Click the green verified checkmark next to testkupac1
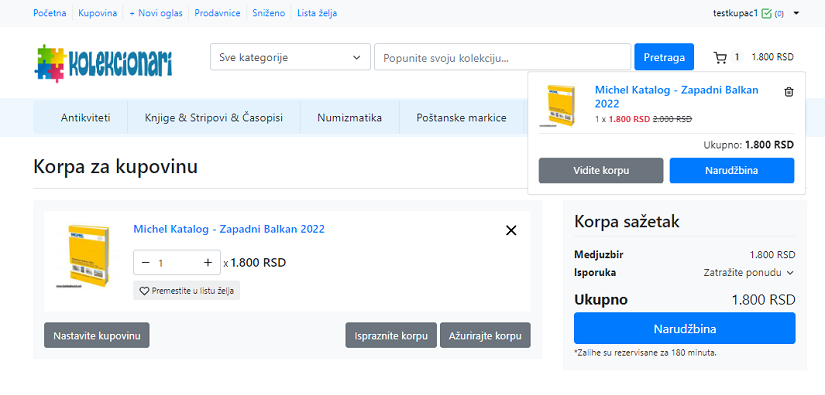Image resolution: width=825 pixels, height=395 pixels. coord(766,14)
